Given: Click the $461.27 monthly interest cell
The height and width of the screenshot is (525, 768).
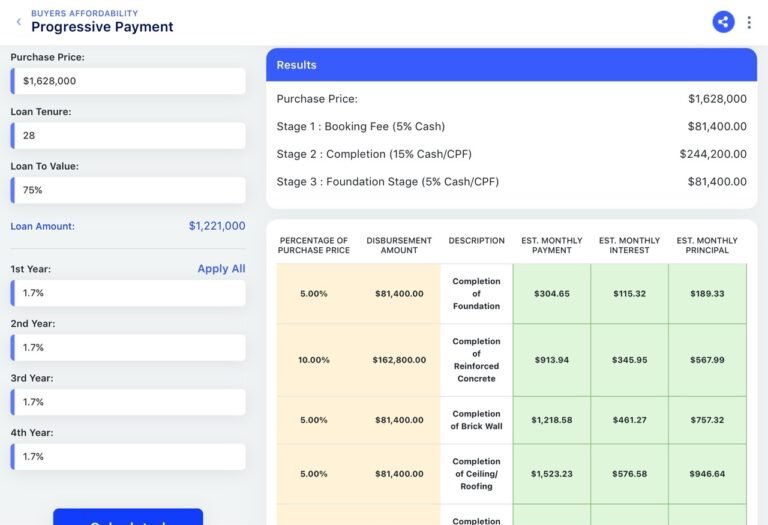Looking at the screenshot, I should pyautogui.click(x=629, y=420).
